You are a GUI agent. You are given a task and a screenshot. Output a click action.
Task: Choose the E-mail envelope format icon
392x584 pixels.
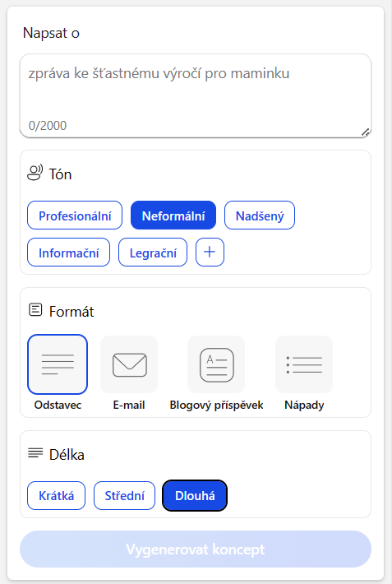(x=129, y=364)
